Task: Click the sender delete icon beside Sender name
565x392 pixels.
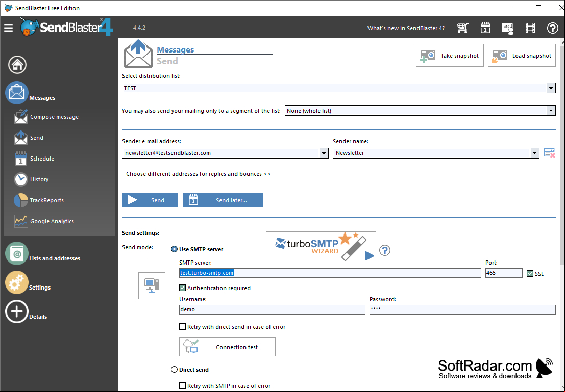Action: coord(550,153)
